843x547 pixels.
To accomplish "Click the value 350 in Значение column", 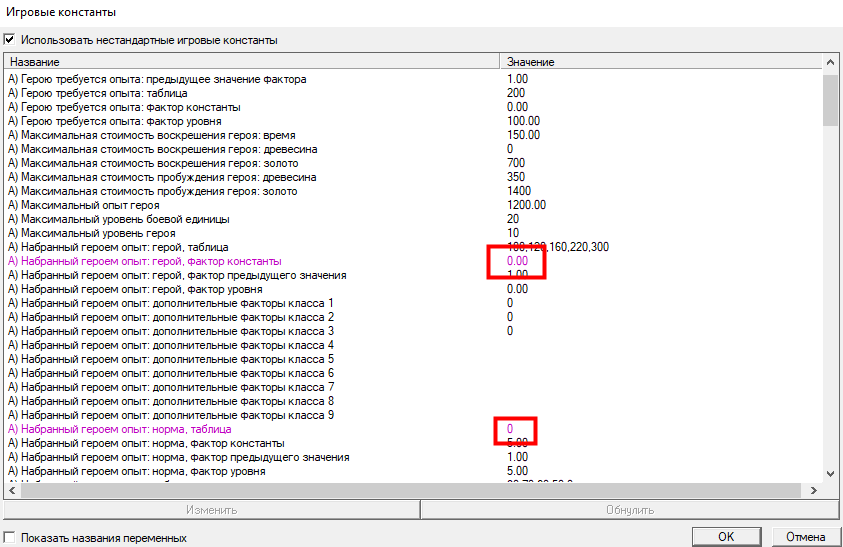I will click(x=516, y=177).
